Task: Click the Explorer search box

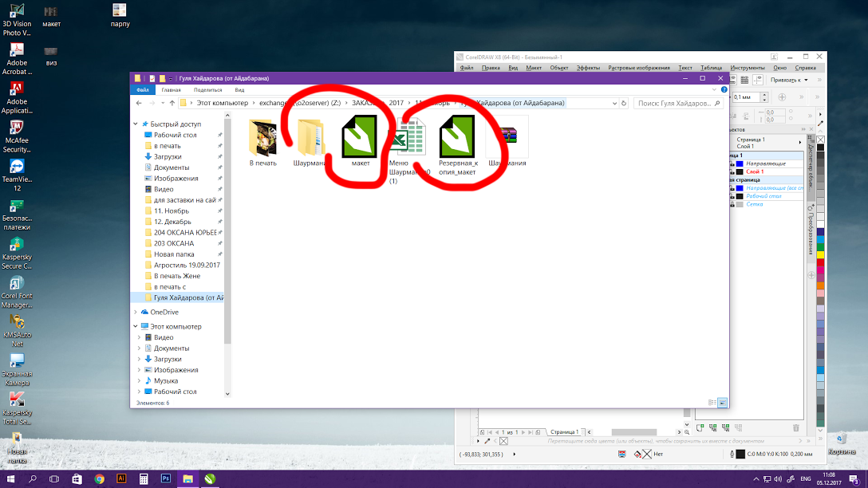Action: tap(678, 103)
